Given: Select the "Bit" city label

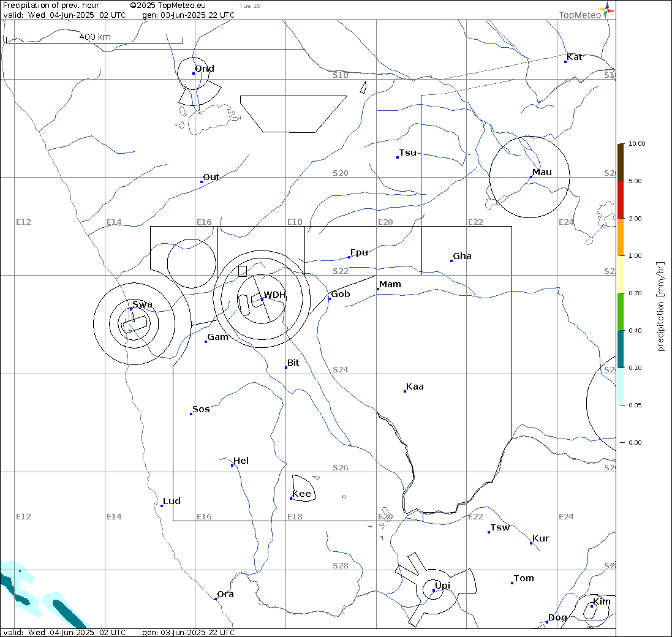Looking at the screenshot, I should tap(293, 363).
